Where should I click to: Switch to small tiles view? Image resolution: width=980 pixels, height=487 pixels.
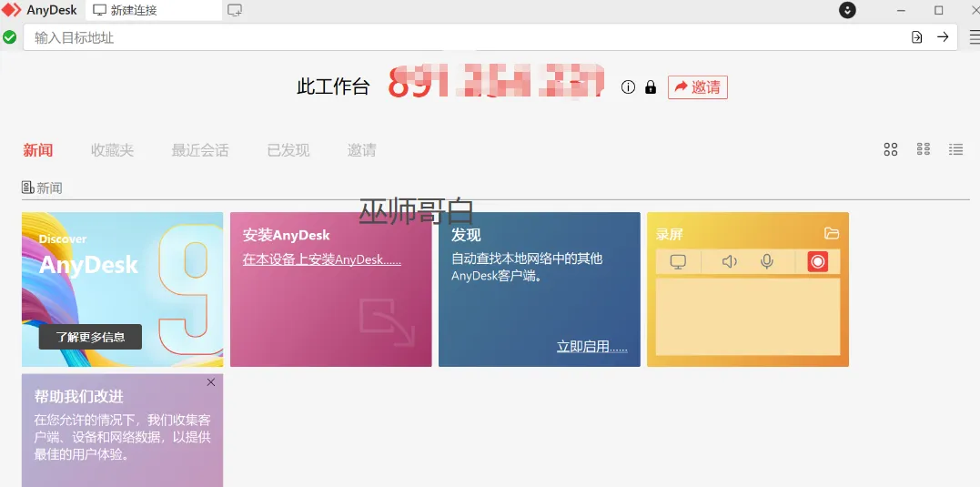tap(923, 148)
